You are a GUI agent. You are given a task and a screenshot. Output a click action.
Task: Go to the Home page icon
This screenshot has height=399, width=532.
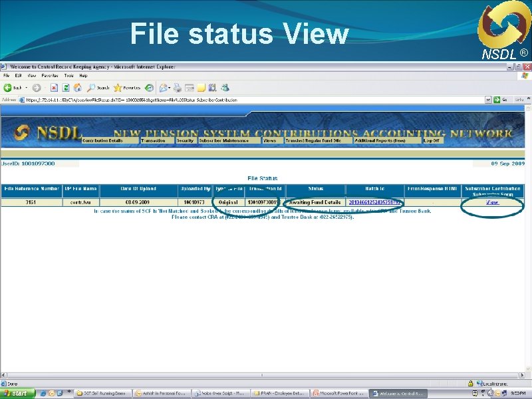pos(78,88)
